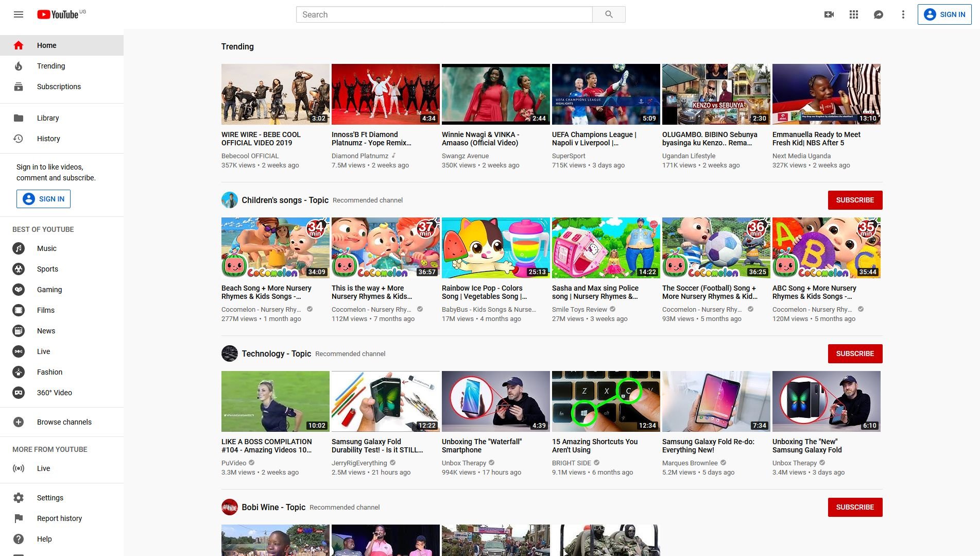This screenshot has height=556, width=980.
Task: Open Samsung Galaxy Fold Durability Test title
Action: tap(377, 446)
